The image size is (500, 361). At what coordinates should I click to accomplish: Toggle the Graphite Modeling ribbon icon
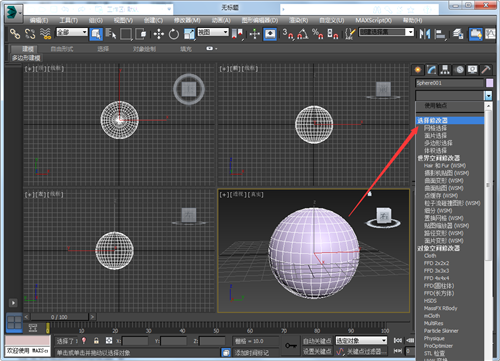coord(476,34)
